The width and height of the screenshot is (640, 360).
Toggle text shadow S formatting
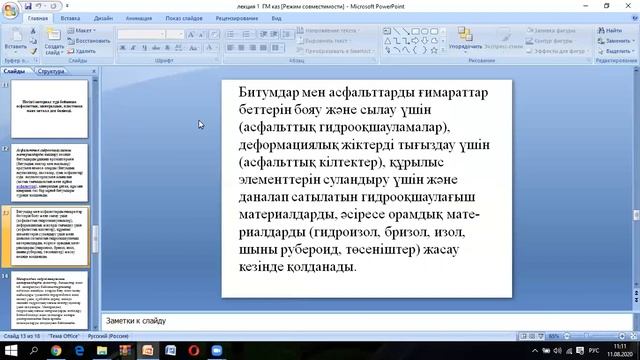[x=167, y=48]
